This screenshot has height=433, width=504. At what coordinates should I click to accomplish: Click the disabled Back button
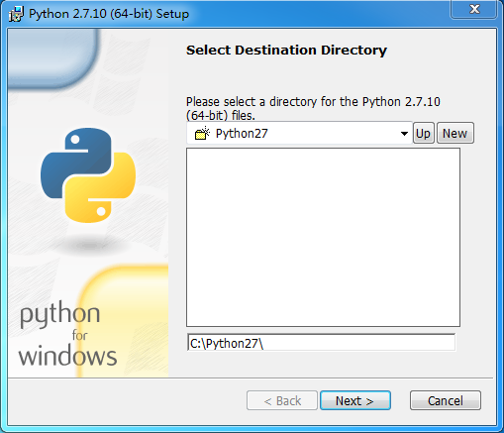[x=282, y=400]
